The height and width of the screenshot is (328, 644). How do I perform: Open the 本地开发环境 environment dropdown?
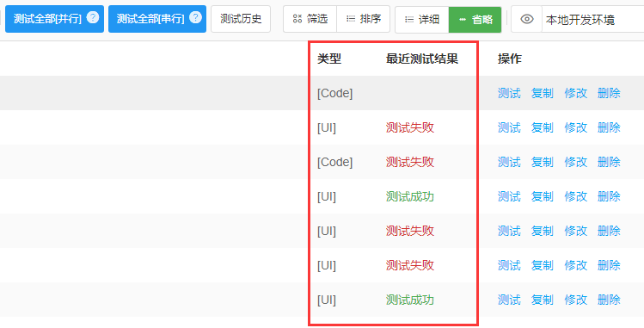[592, 19]
